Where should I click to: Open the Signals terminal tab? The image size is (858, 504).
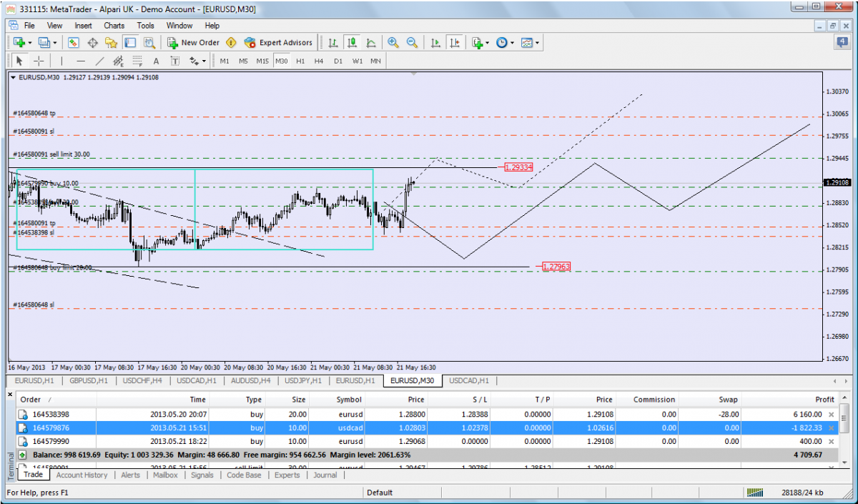click(202, 475)
